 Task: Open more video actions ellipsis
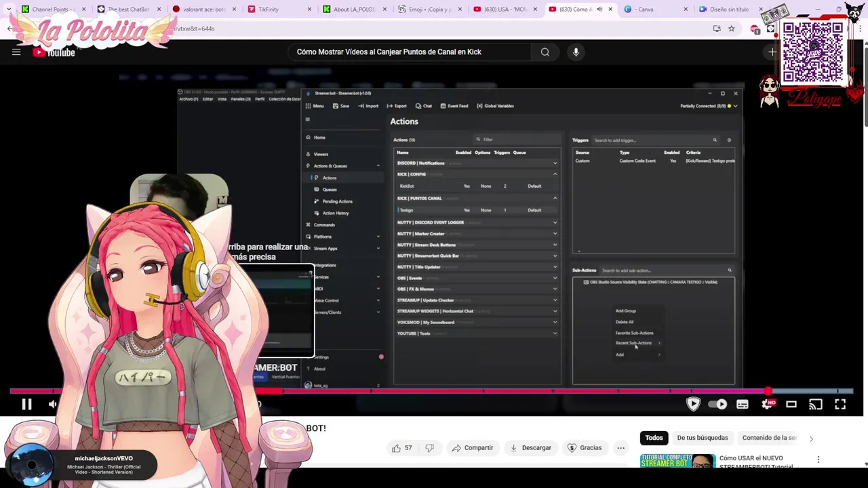(620, 448)
